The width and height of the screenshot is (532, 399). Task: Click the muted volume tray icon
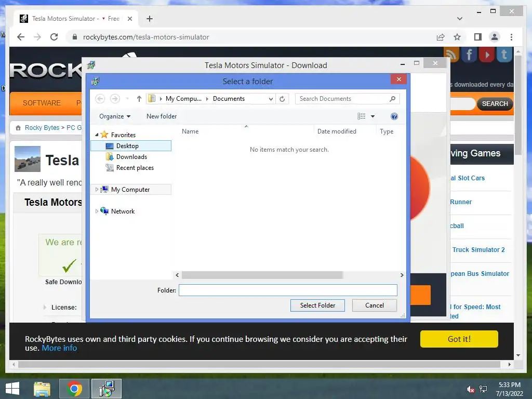click(470, 389)
